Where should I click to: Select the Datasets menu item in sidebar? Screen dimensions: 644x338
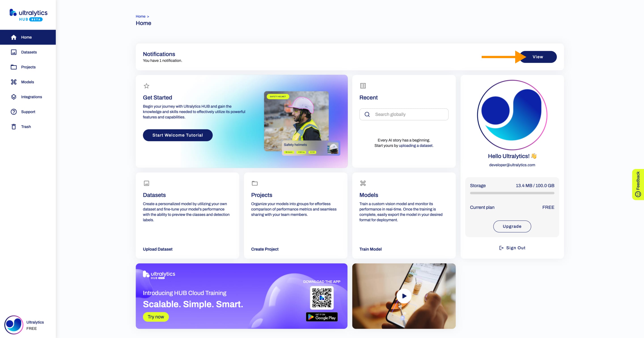pyautogui.click(x=29, y=52)
